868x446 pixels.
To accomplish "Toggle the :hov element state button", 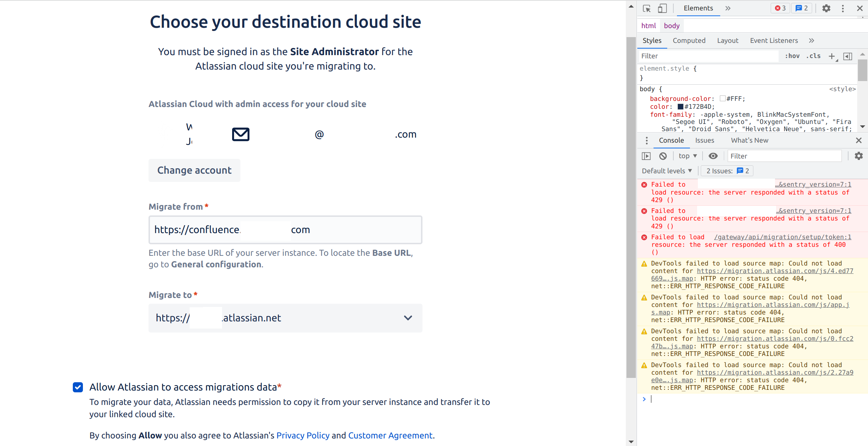I will click(x=792, y=56).
